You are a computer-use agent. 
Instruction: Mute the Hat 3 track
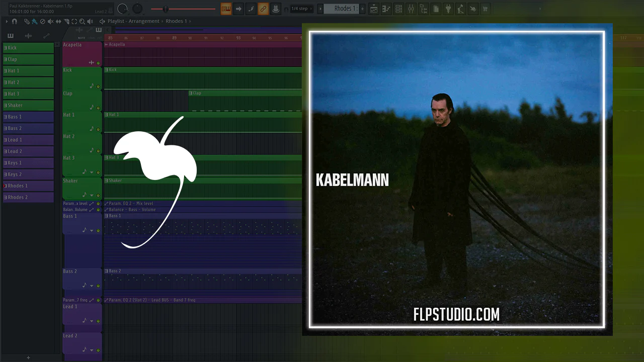98,173
